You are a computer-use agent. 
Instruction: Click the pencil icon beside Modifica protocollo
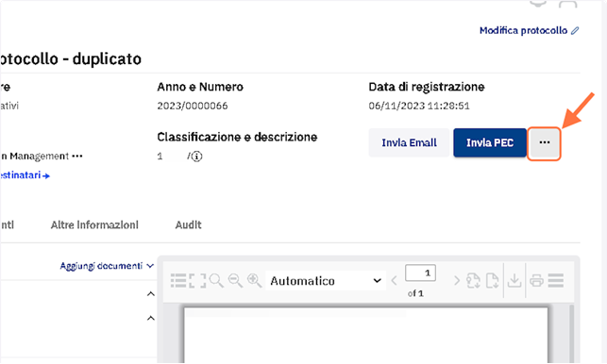(575, 30)
